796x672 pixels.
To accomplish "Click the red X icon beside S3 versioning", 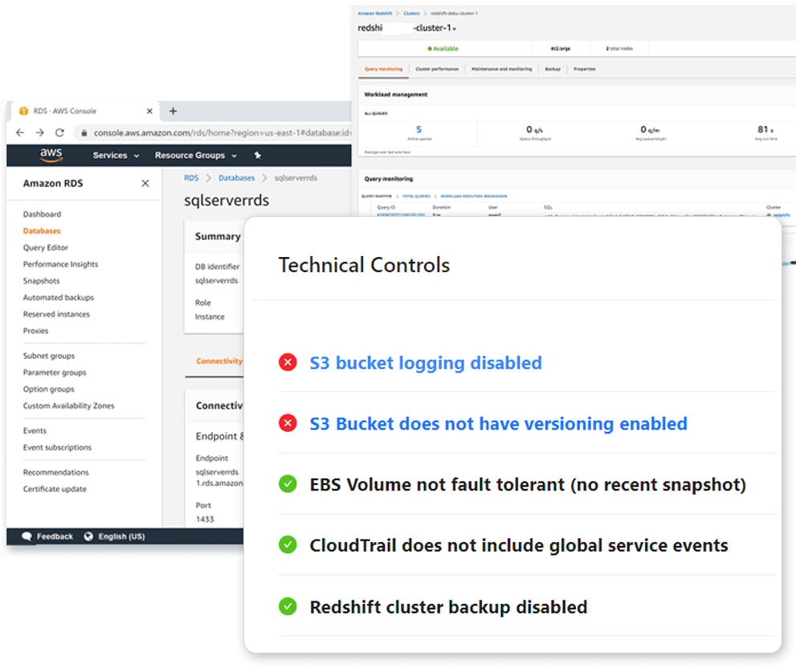I will 288,423.
